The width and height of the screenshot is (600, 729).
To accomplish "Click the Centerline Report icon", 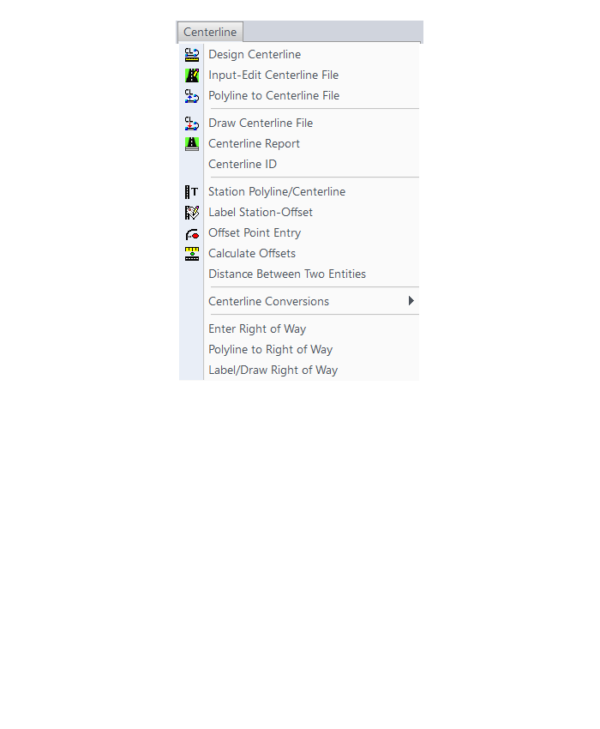I will 191,144.
